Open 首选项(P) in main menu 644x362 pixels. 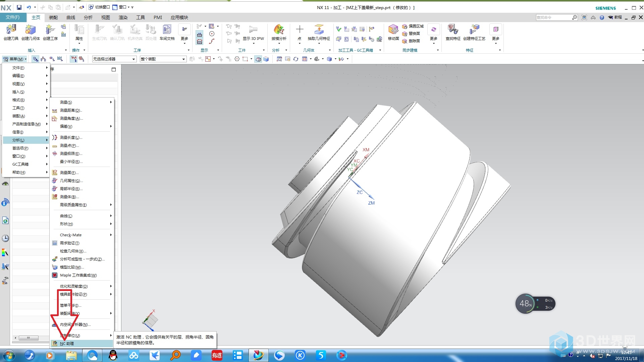[26, 148]
